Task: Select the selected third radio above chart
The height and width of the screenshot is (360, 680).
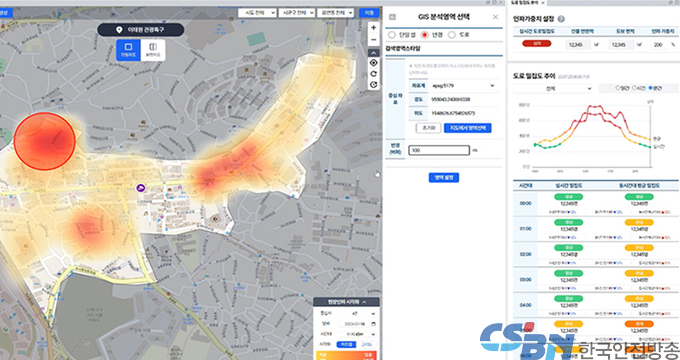Action: pyautogui.click(x=650, y=88)
